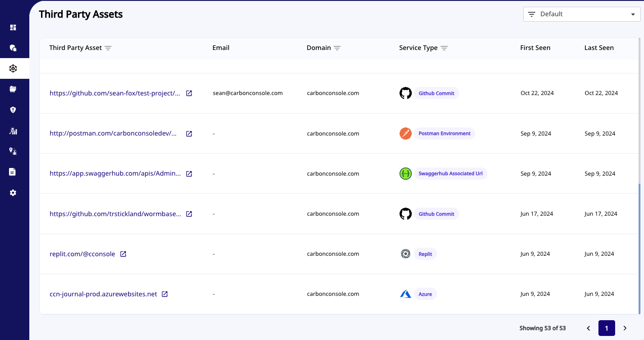Image resolution: width=644 pixels, height=340 pixels.
Task: Open the ccn-journal-prod.azurewebsites.net link
Action: pyautogui.click(x=103, y=294)
